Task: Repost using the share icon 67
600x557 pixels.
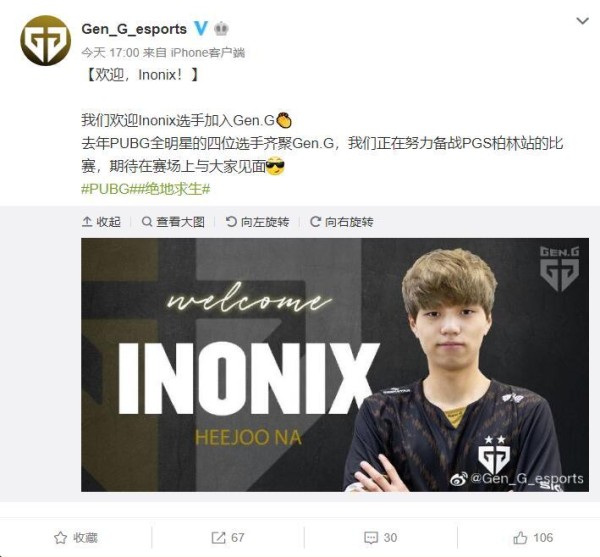Action: (x=228, y=537)
